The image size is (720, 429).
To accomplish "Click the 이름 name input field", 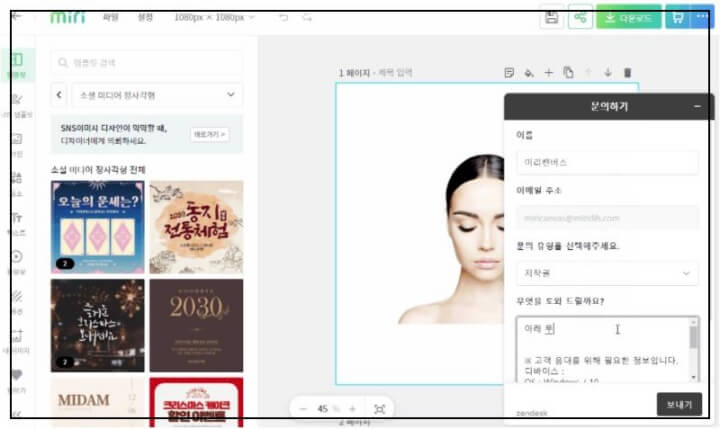I will pos(608,162).
